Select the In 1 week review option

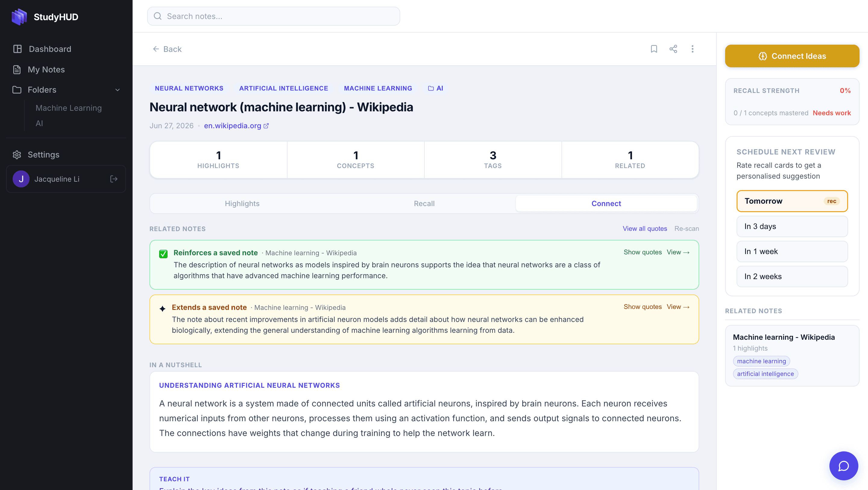[x=792, y=251]
